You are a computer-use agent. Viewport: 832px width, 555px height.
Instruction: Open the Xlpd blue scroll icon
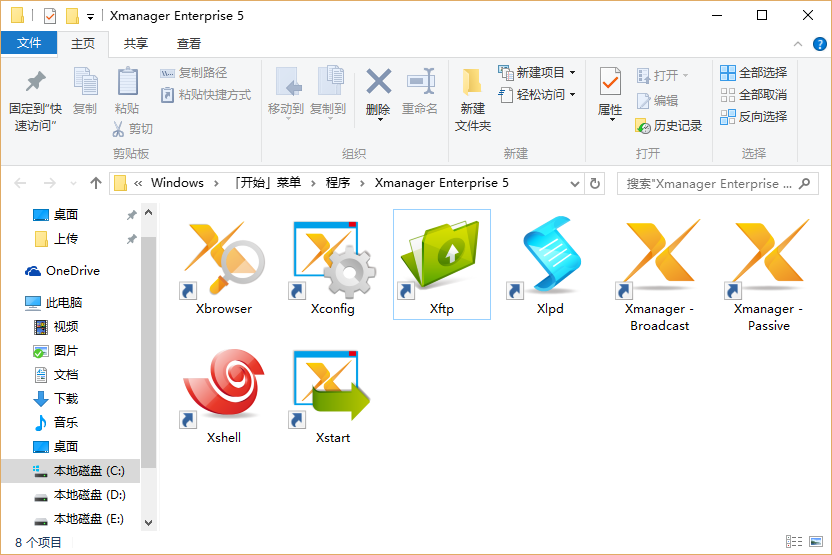point(550,258)
